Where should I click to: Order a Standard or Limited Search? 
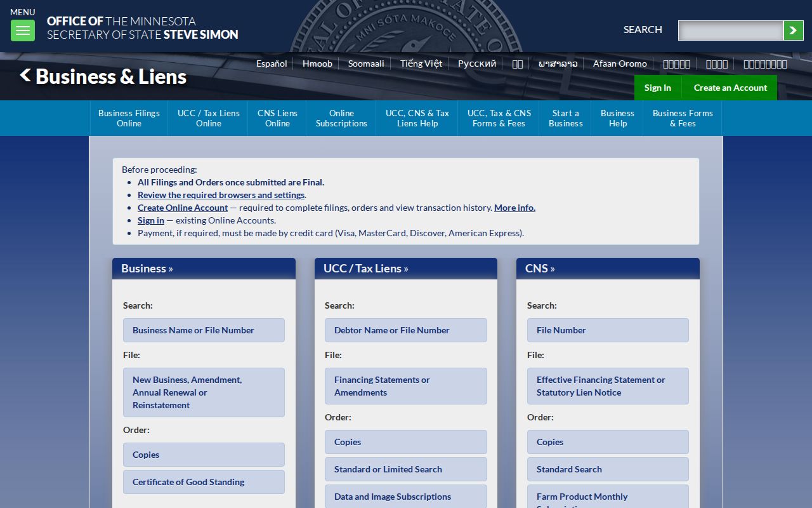[406, 469]
